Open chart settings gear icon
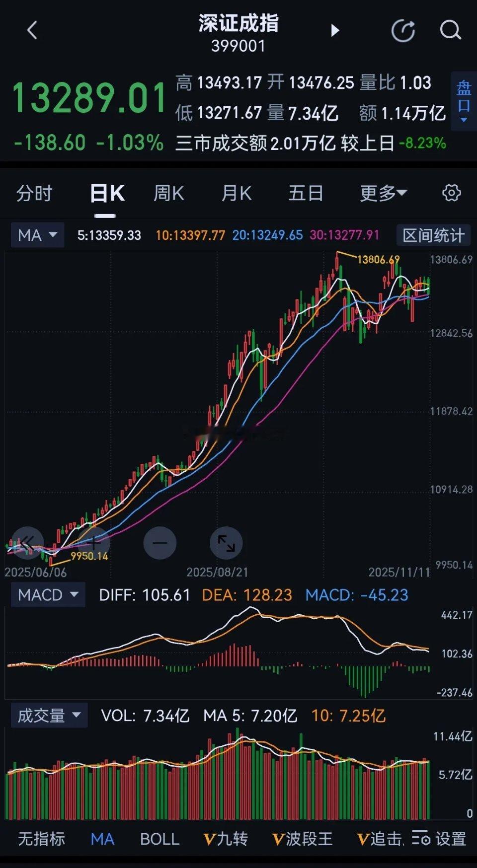Viewport: 477px width, 868px height. tap(451, 193)
